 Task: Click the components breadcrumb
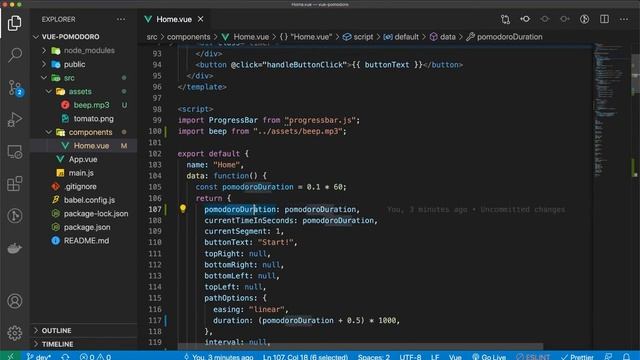point(189,37)
